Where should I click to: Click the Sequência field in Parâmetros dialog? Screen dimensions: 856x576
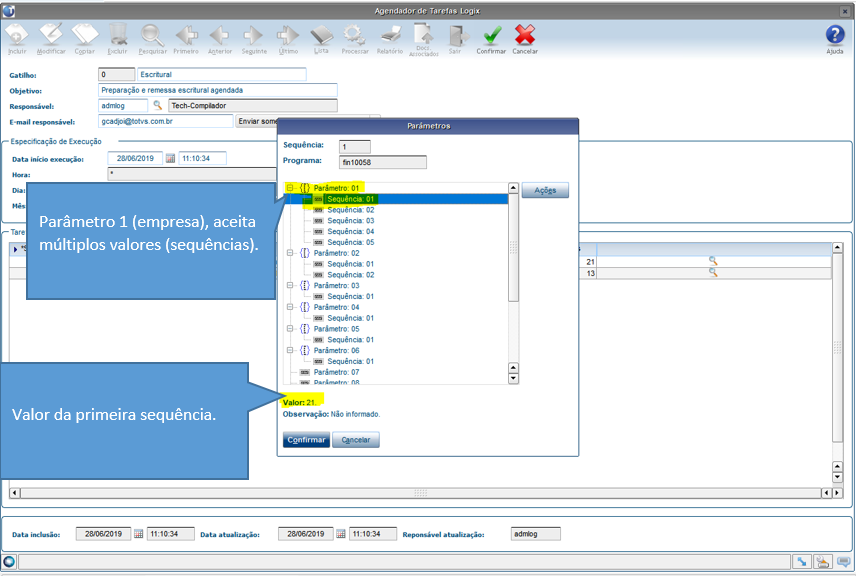tap(355, 147)
